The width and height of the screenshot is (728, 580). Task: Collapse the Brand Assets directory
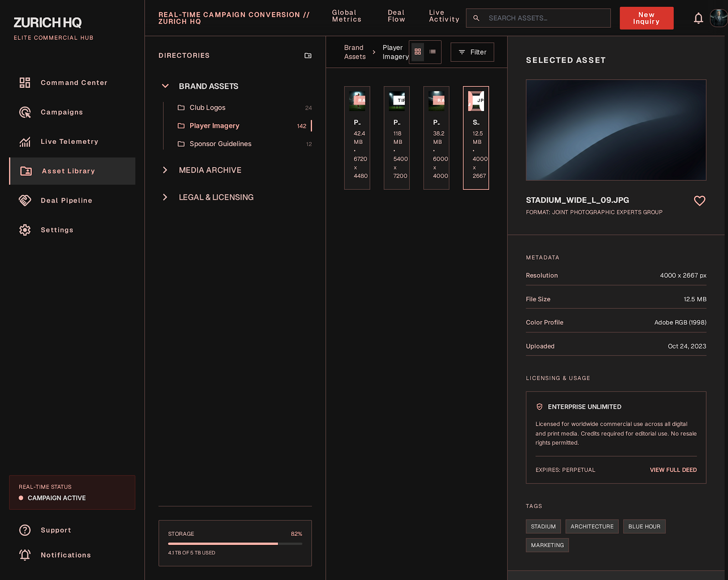coord(165,86)
